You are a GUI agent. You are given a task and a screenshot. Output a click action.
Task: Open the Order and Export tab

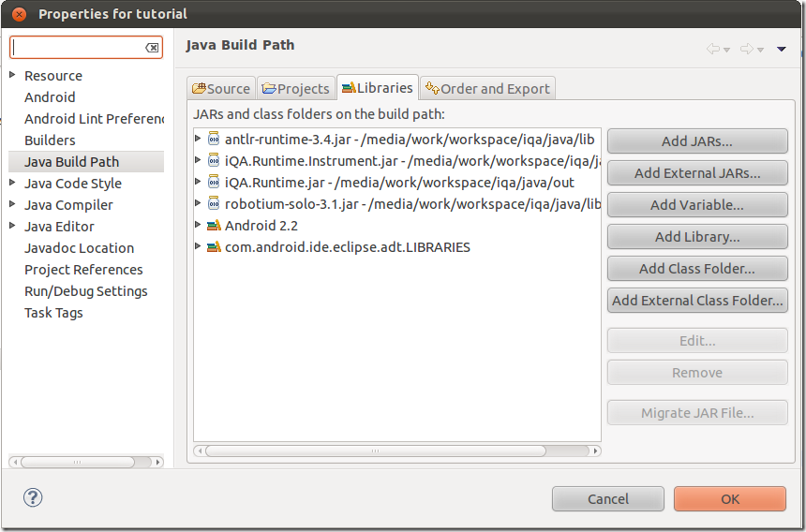tap(487, 88)
